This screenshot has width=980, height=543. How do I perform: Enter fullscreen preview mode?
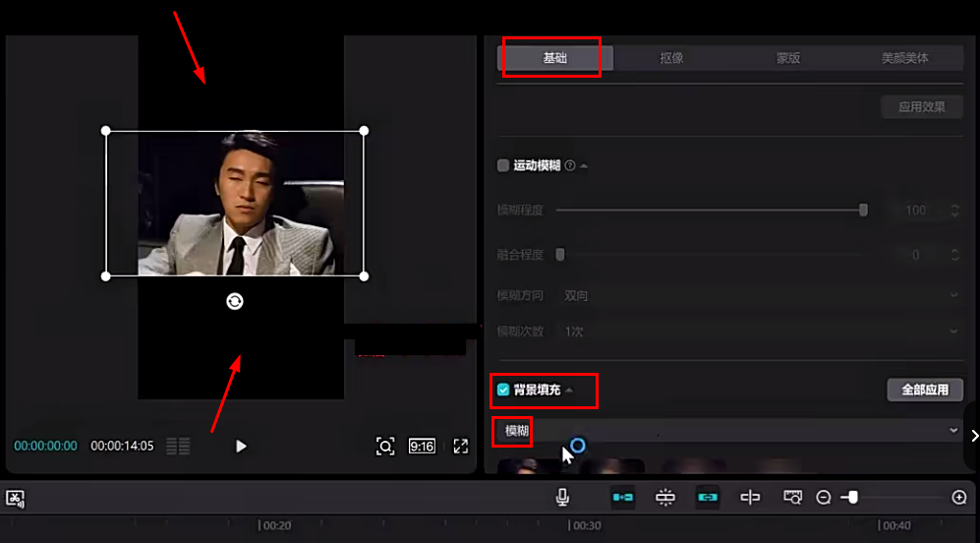pos(461,446)
